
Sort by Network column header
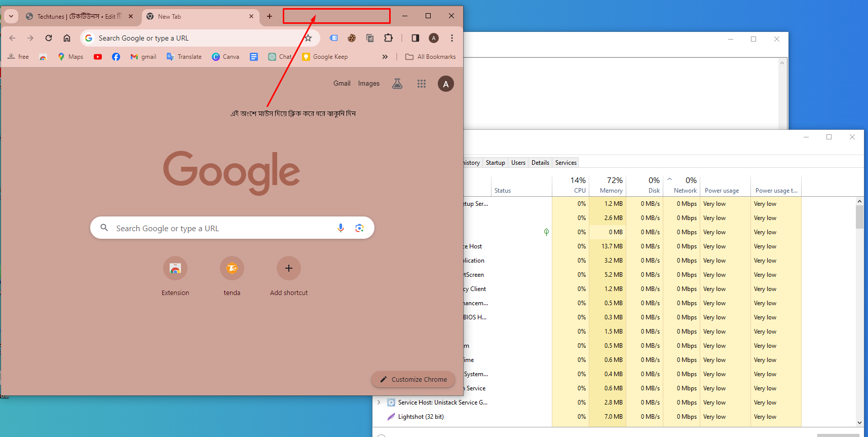click(682, 185)
